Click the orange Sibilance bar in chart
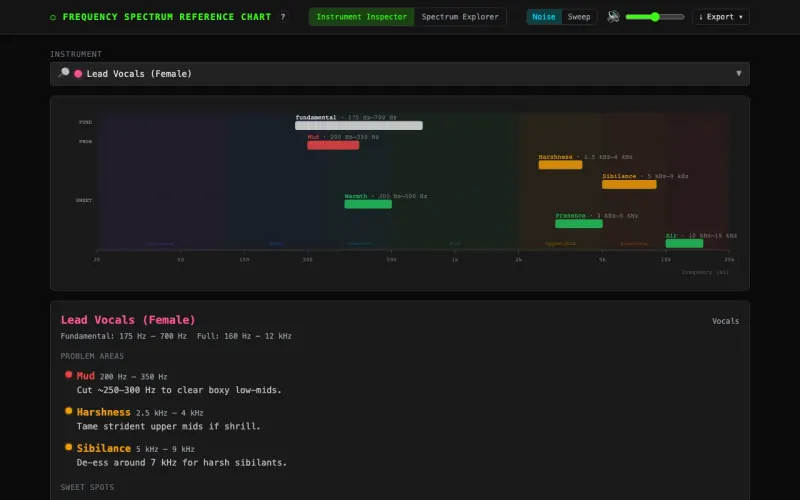 [629, 185]
